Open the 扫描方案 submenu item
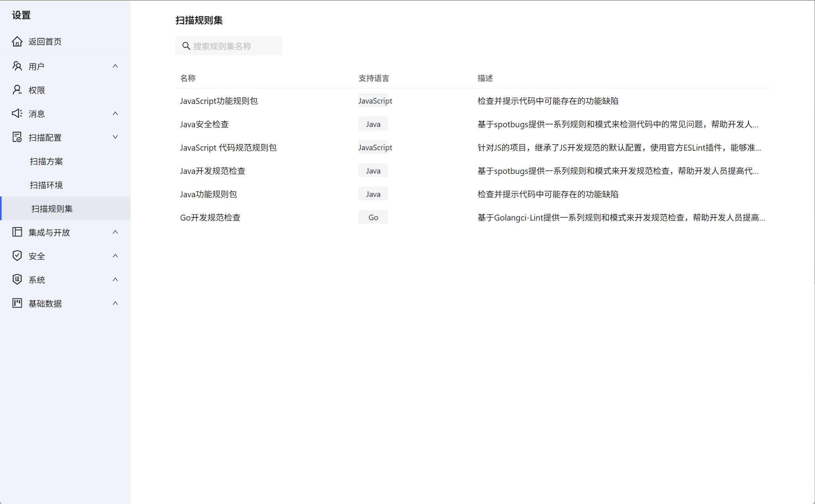This screenshot has width=815, height=504. click(46, 161)
